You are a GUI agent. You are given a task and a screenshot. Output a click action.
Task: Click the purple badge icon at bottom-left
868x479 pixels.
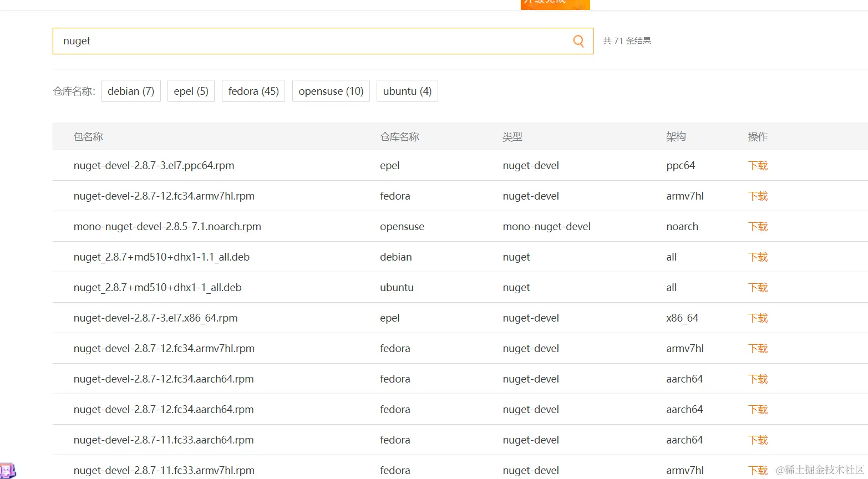(x=7, y=471)
